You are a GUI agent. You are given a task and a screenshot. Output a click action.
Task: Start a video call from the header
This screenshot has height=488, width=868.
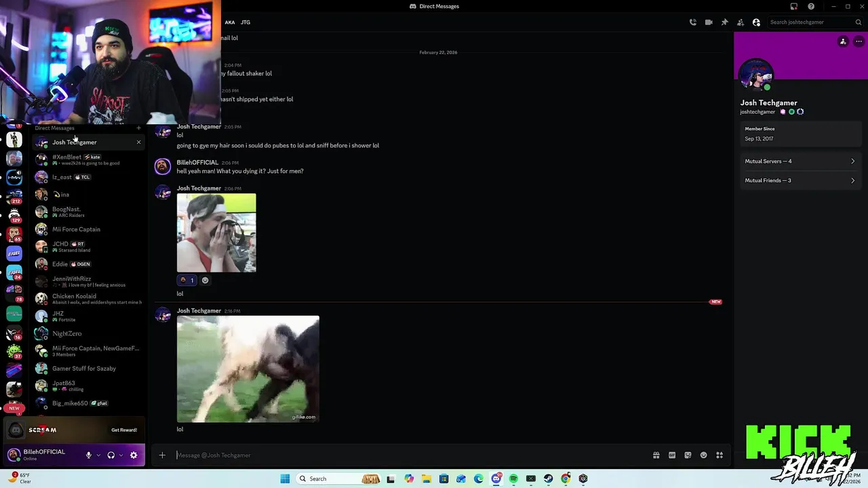[x=709, y=22]
